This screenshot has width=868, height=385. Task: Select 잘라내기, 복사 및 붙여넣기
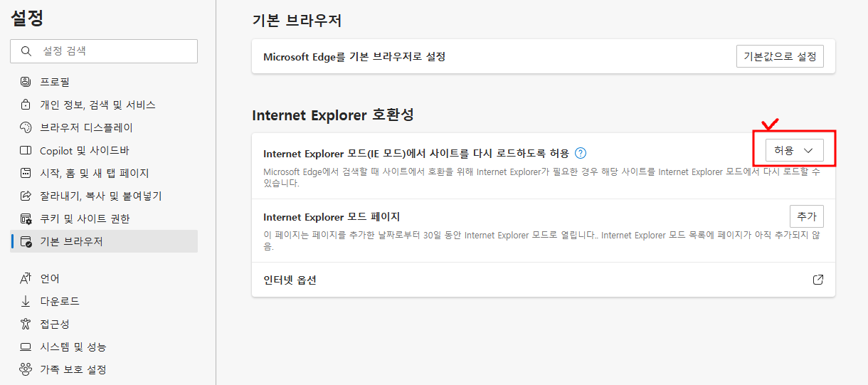pyautogui.click(x=105, y=196)
